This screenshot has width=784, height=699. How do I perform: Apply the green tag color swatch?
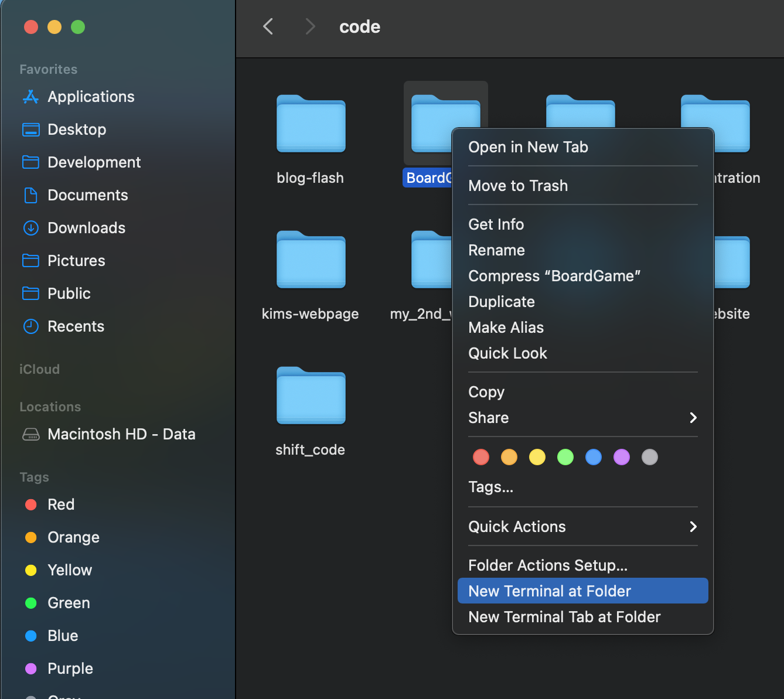[565, 457]
